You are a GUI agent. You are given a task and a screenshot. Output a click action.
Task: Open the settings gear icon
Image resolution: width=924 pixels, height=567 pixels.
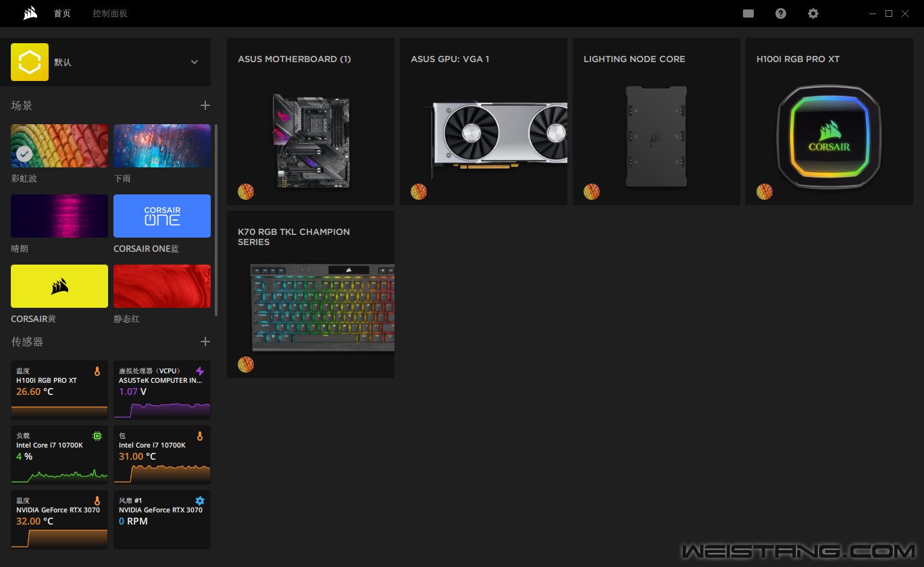click(813, 13)
